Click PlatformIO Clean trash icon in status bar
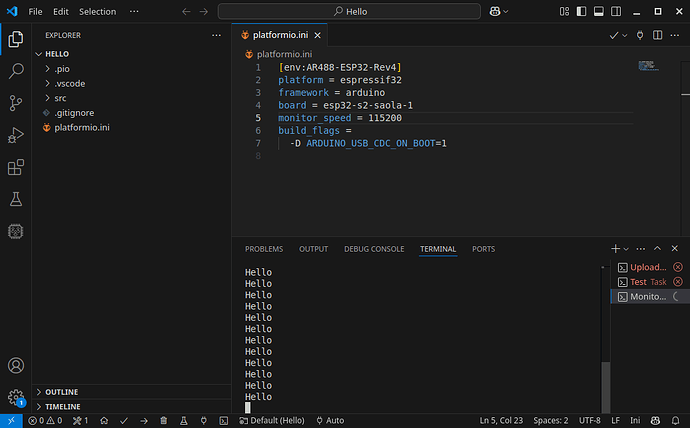Screen dimensions: 690x428 [x=164, y=421]
